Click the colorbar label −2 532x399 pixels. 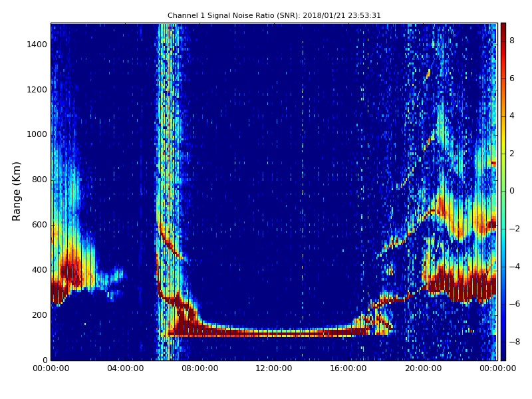pyautogui.click(x=515, y=229)
